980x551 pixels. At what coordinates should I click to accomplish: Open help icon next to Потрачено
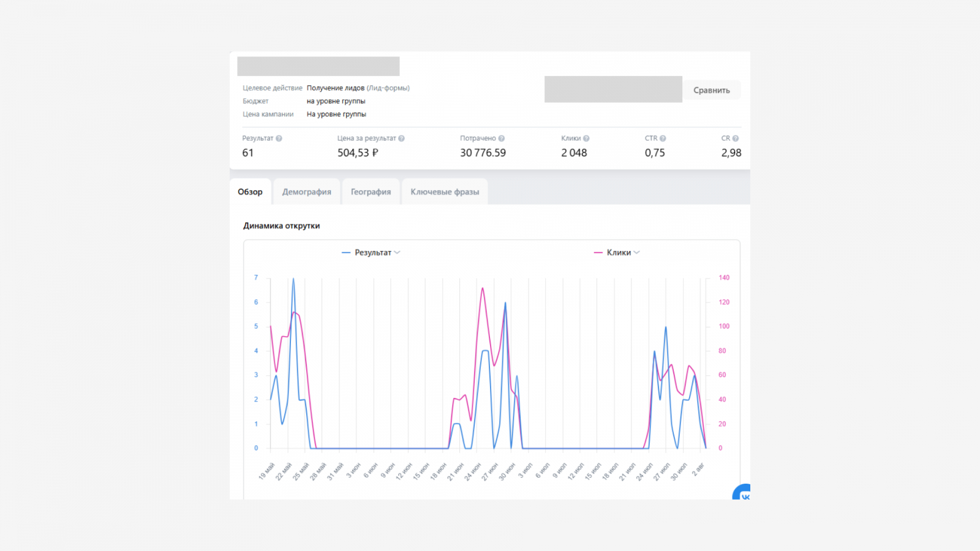point(502,138)
